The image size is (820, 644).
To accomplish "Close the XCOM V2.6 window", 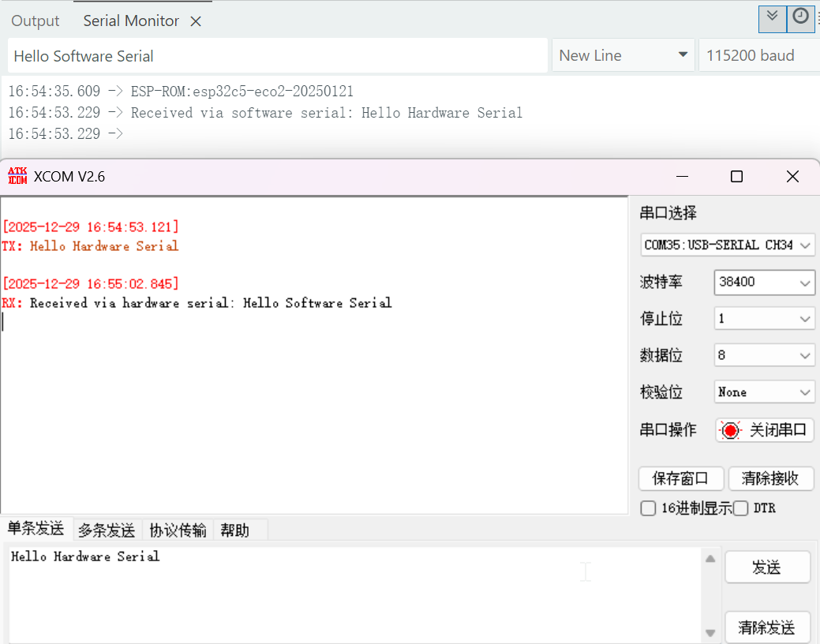I will (792, 177).
